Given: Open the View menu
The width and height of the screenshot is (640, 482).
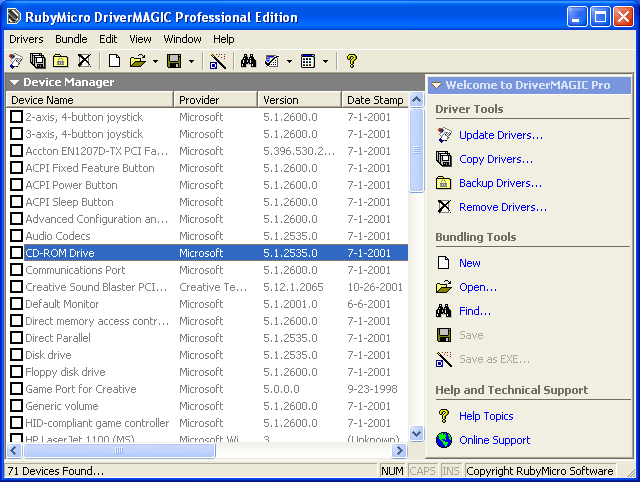Looking at the screenshot, I should pyautogui.click(x=140, y=39).
